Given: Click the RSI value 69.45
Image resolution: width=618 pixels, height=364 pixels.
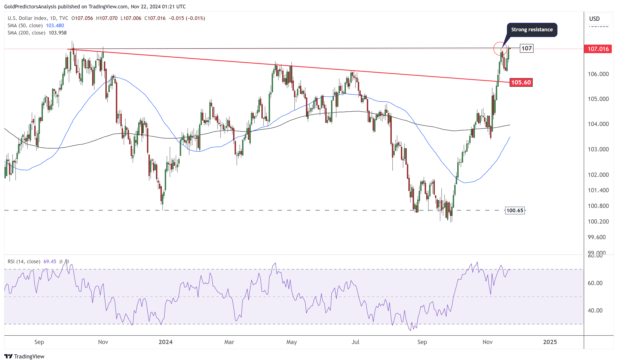Looking at the screenshot, I should click(50, 262).
